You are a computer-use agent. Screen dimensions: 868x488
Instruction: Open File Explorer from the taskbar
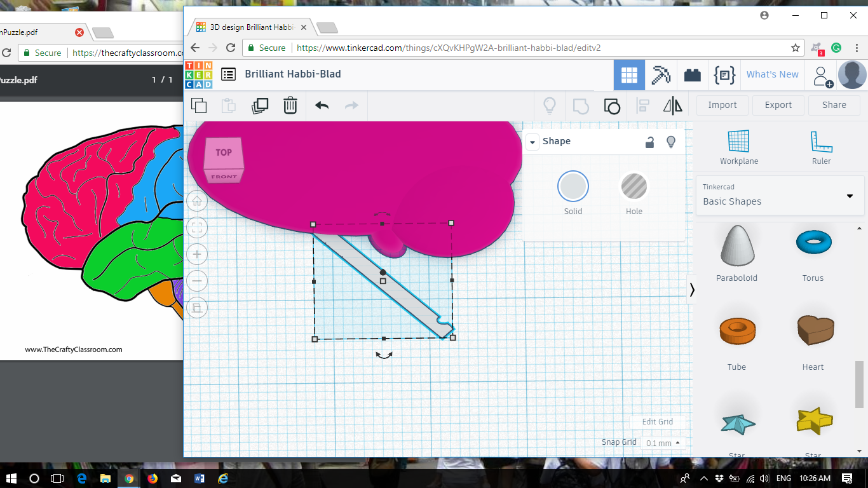click(x=105, y=478)
